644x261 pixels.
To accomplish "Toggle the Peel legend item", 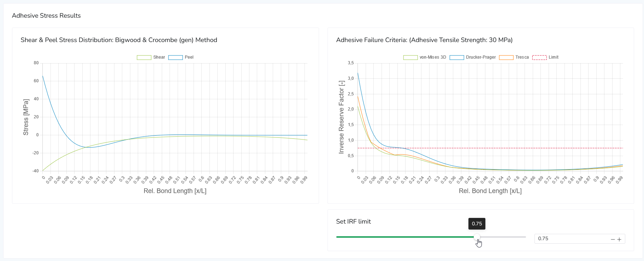I will (x=181, y=57).
